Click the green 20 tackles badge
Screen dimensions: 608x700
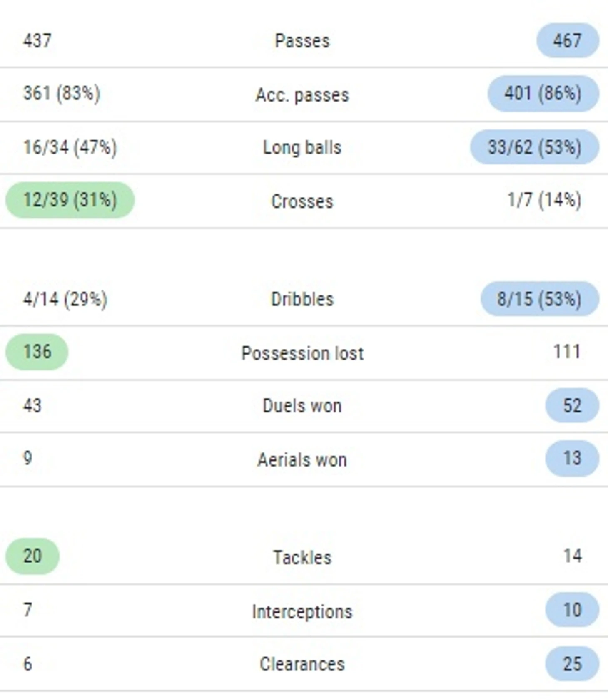tap(32, 556)
